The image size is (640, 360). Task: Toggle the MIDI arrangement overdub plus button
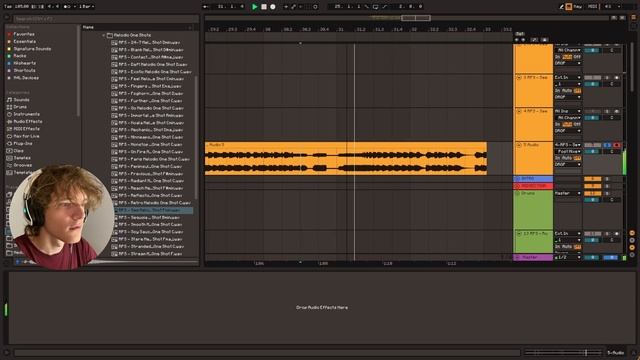[x=286, y=7]
